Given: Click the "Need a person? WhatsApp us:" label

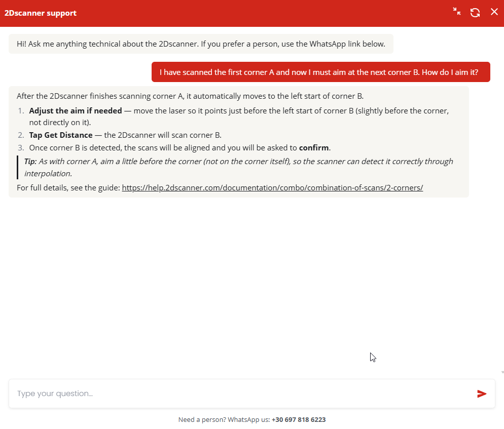Looking at the screenshot, I should pyautogui.click(x=224, y=420).
